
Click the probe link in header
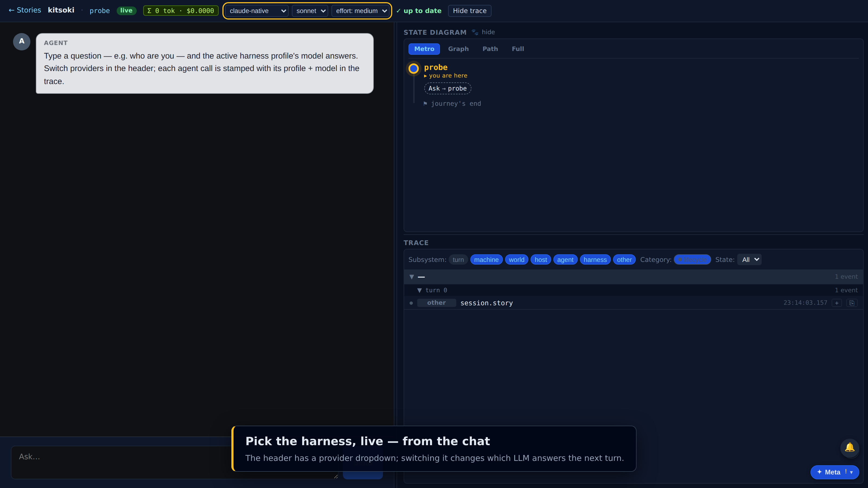(99, 11)
